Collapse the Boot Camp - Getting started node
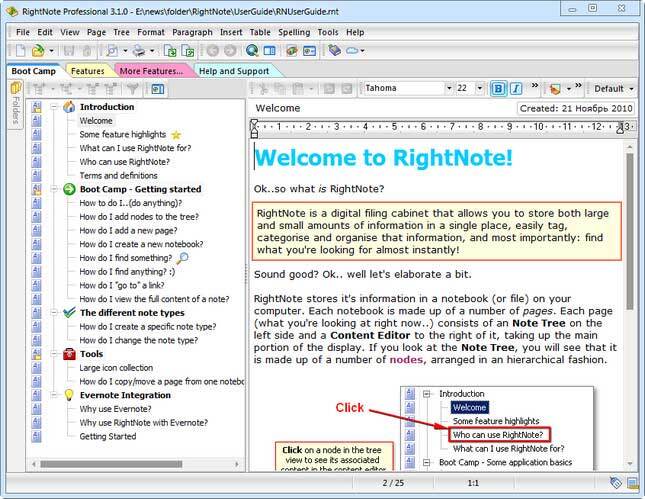This screenshot has height=499, width=645. pyautogui.click(x=54, y=189)
